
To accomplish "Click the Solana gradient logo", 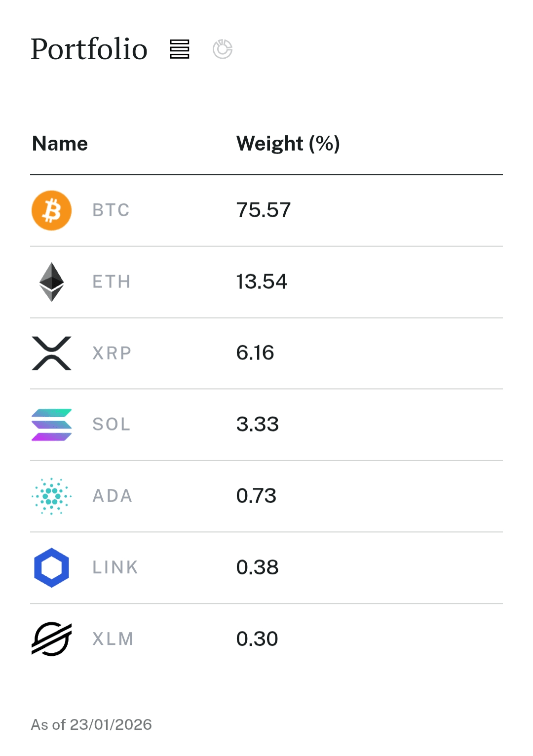I will click(x=52, y=425).
